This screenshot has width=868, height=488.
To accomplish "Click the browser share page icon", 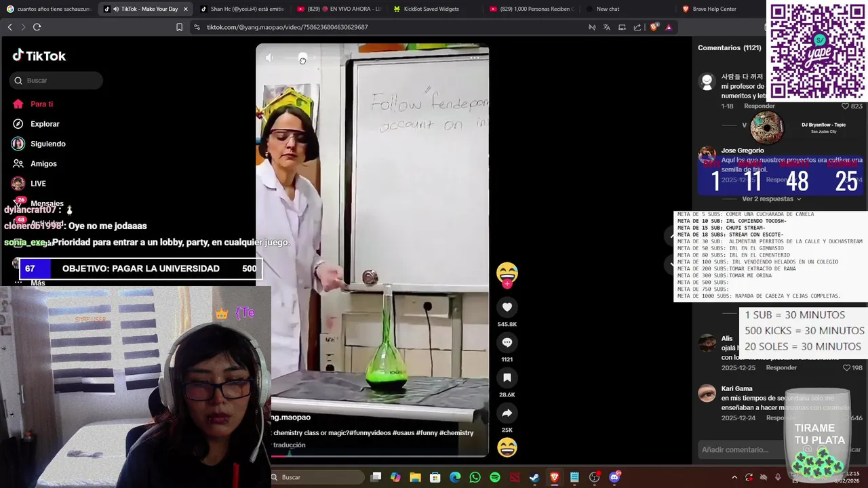I will [637, 27].
